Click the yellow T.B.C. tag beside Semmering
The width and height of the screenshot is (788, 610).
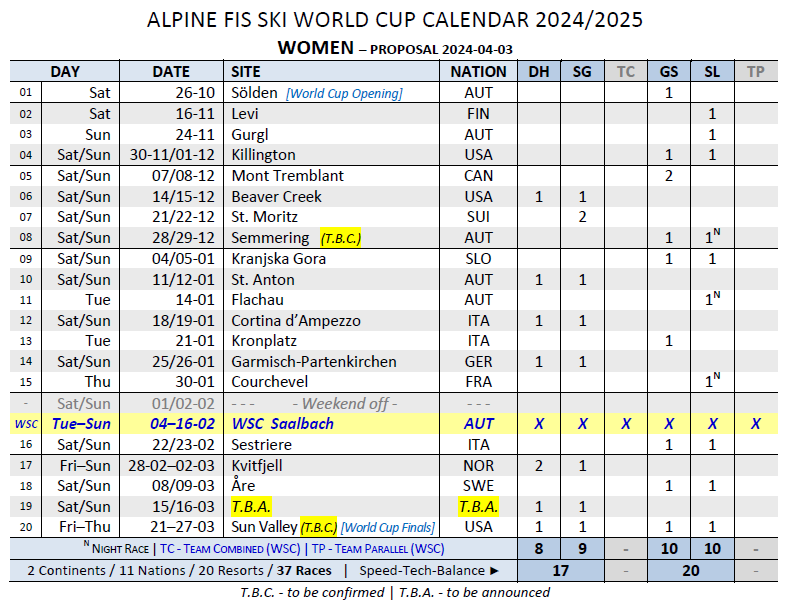(341, 238)
